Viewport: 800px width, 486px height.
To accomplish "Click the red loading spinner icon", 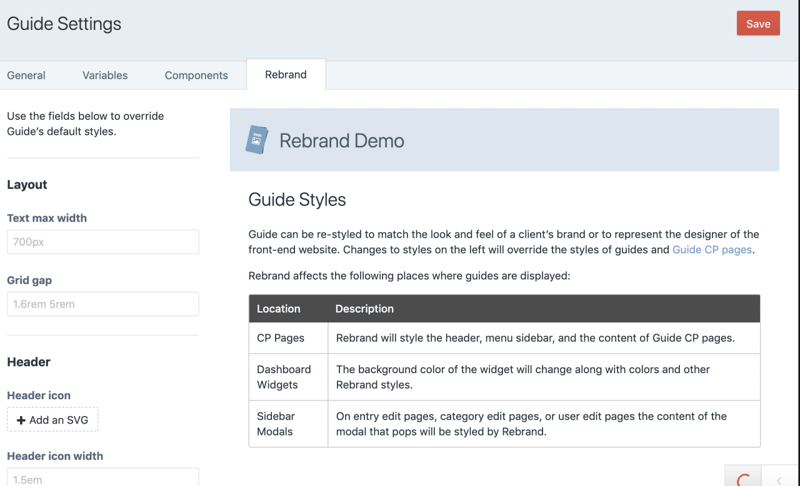I will (x=743, y=479).
